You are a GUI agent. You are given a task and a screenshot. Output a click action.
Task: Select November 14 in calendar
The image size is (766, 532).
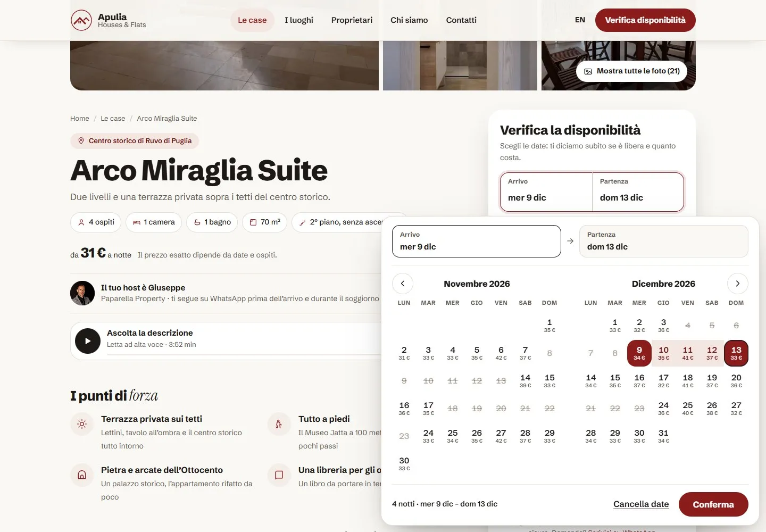click(x=525, y=381)
